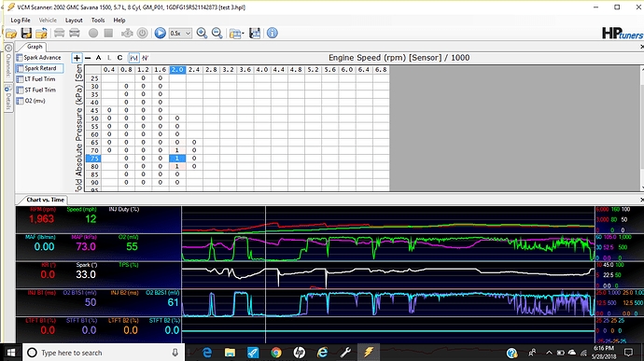
Task: Open the HP app in the taskbar
Action: click(299, 353)
